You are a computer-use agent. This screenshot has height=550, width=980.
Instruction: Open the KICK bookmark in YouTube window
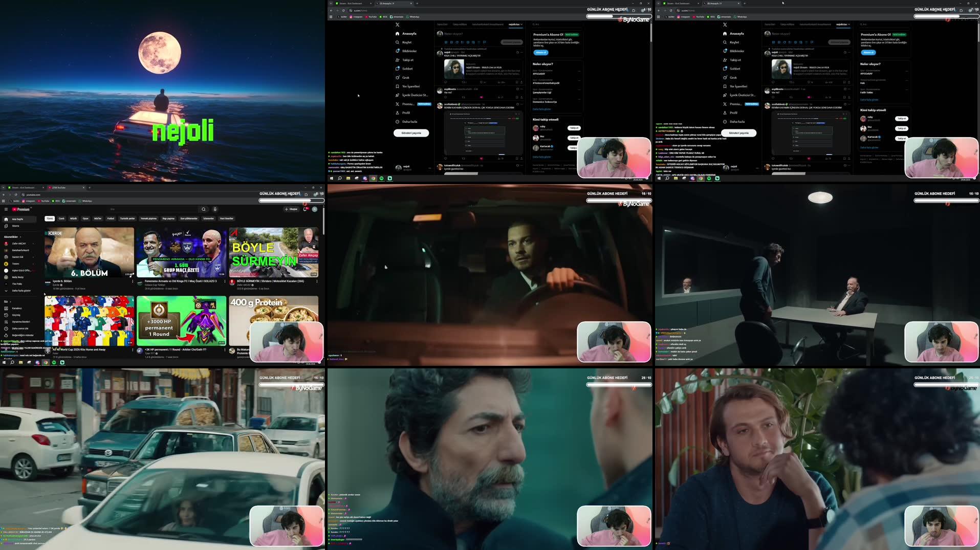point(56,201)
